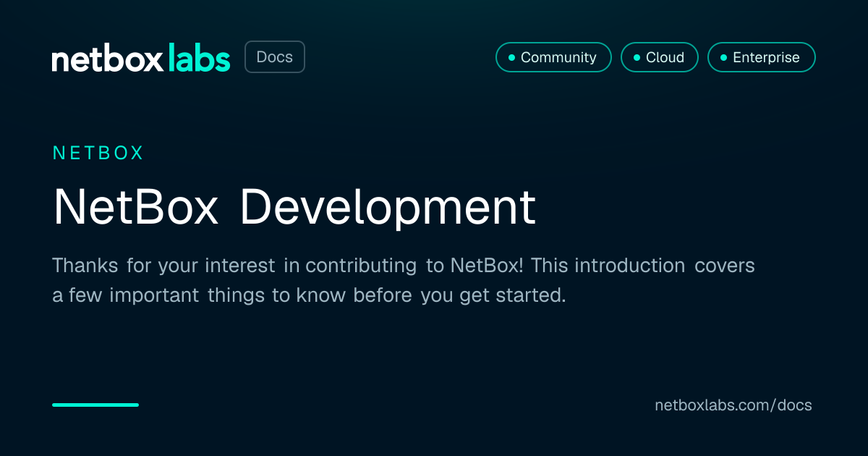868x456 pixels.
Task: Select the Cloud pill
Action: click(x=660, y=57)
